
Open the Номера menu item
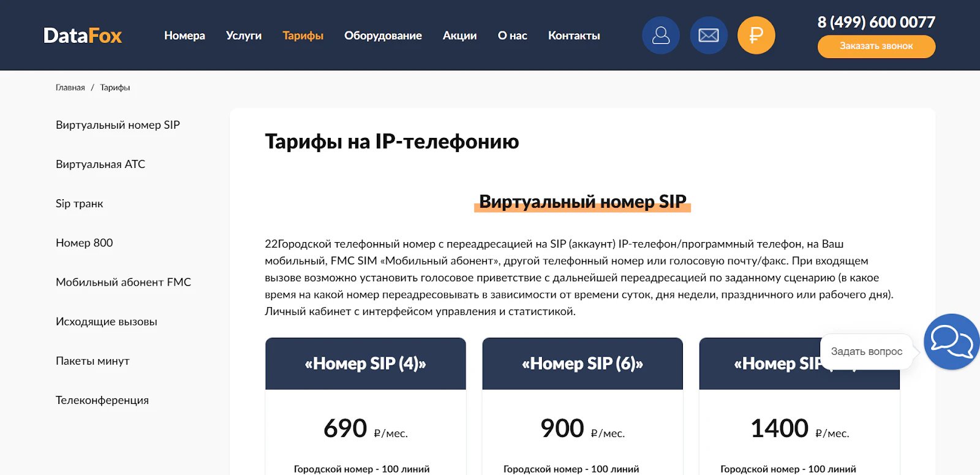coord(184,36)
